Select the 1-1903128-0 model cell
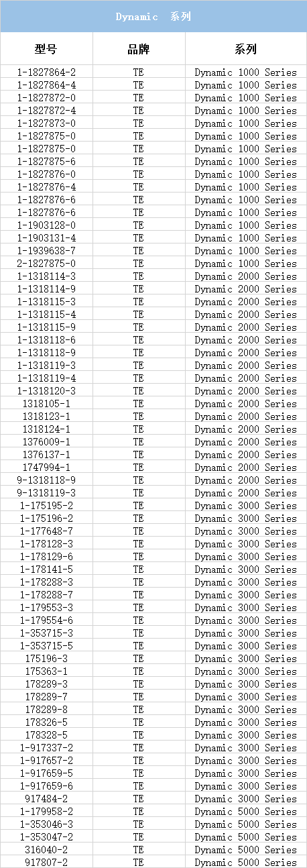 46,225
